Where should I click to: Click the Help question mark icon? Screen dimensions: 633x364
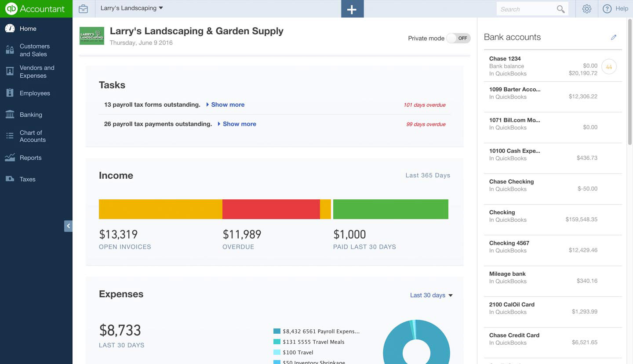tap(607, 9)
